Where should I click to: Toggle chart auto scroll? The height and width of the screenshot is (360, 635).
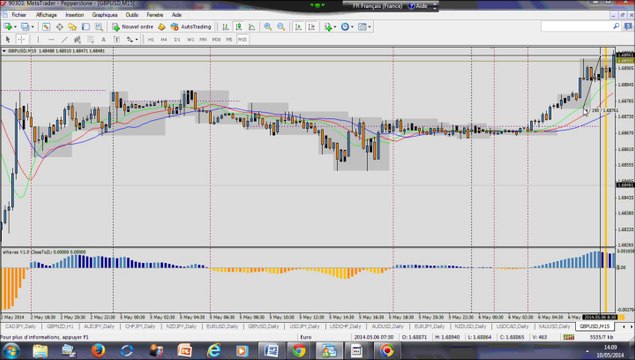point(298,27)
